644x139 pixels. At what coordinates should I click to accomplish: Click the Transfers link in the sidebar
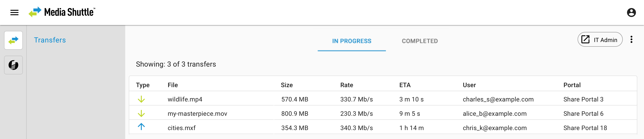click(50, 40)
